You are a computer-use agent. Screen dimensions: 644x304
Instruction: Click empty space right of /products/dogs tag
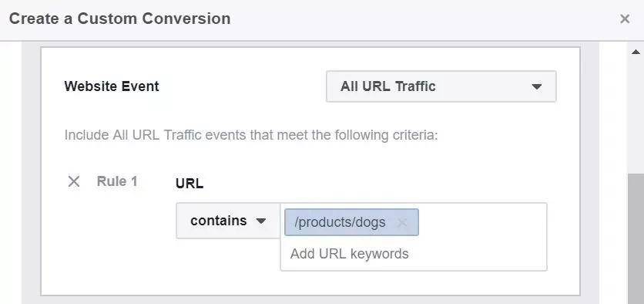482,222
